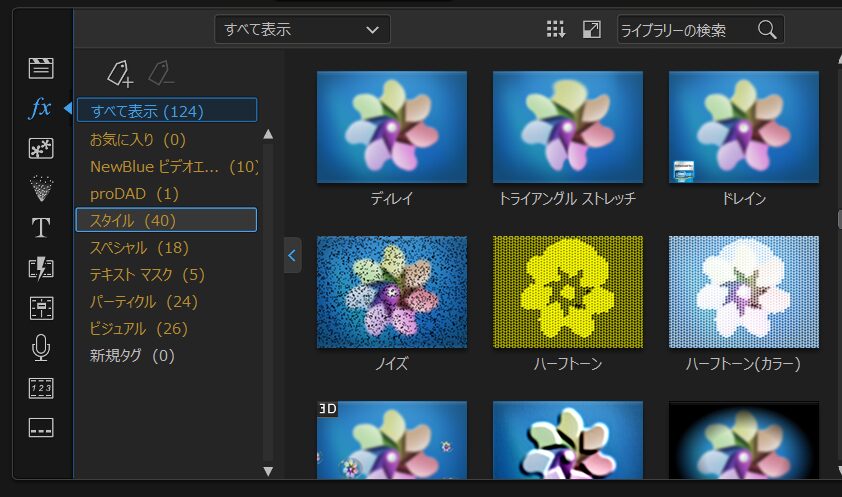Screen dimensions: 842x497
Task: Select the fx Effect Room icon
Action: point(41,108)
